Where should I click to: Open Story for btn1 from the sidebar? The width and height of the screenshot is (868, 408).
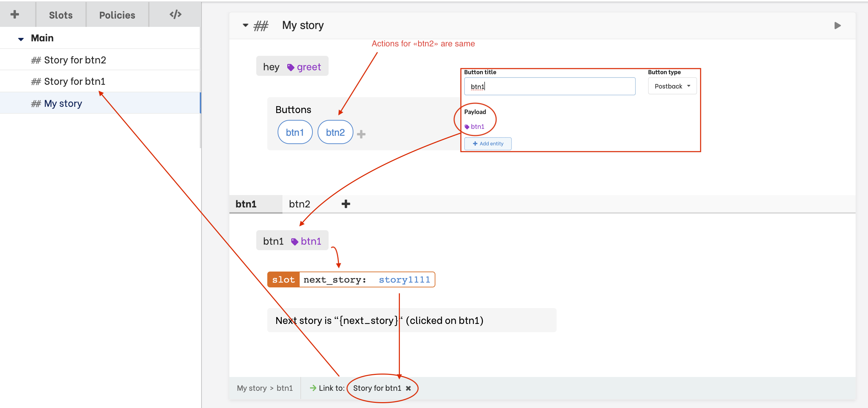[75, 81]
